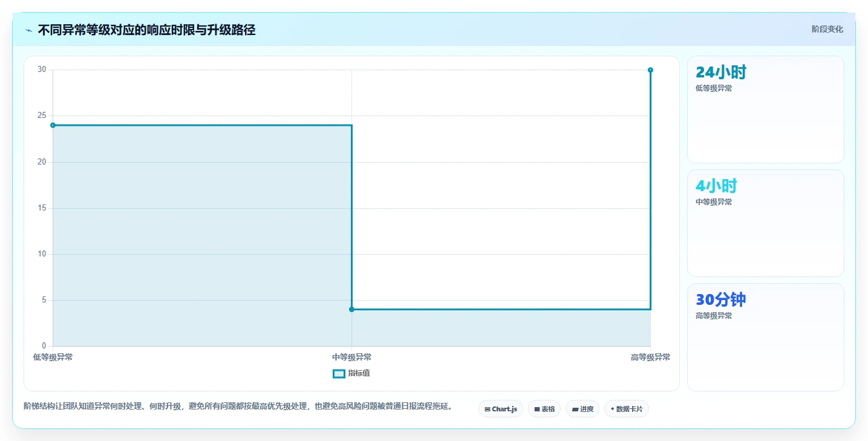Click the 高等级异常 x-axis label
Viewport: 868px width, 441px height.
tap(650, 358)
